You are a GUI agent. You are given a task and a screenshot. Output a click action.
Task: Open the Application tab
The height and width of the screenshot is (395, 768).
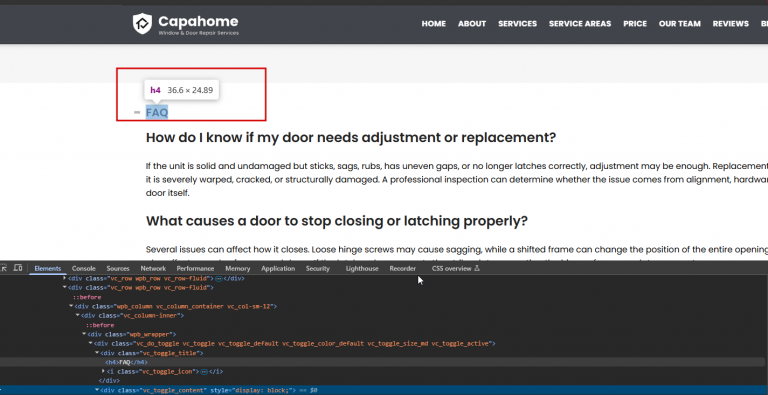pyautogui.click(x=278, y=269)
